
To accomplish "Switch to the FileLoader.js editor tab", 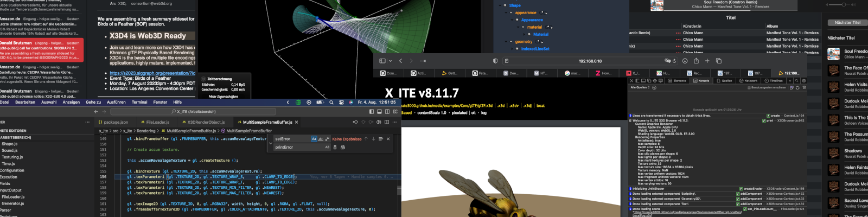I will (157, 122).
